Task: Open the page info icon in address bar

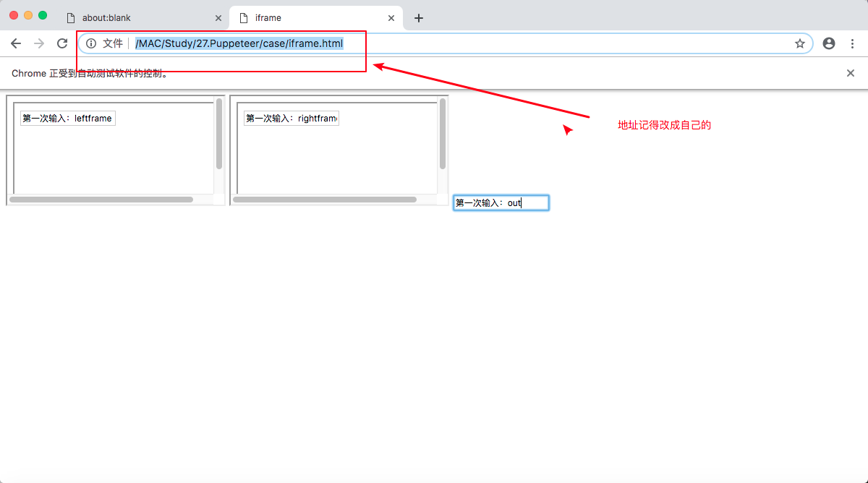Action: (90, 43)
